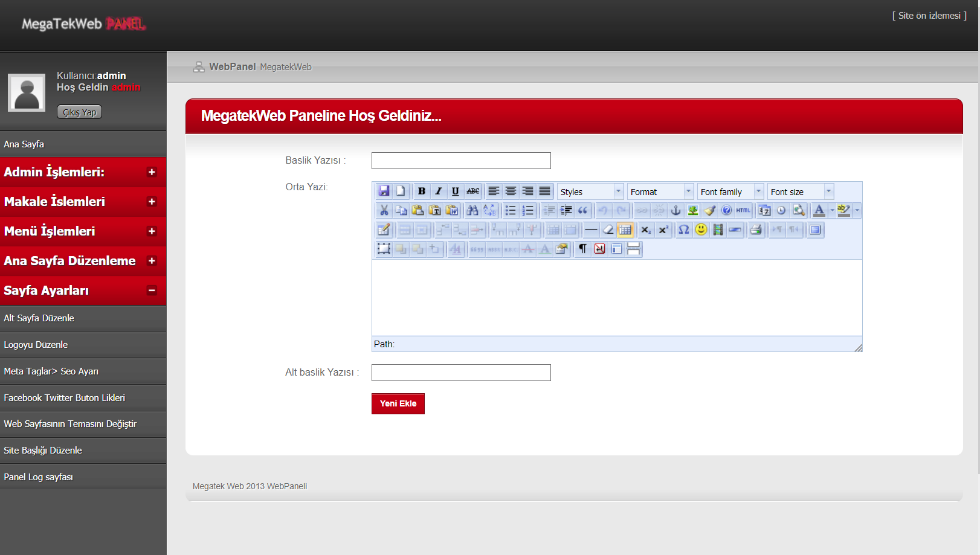
Task: Open the Format dropdown
Action: [x=660, y=191]
